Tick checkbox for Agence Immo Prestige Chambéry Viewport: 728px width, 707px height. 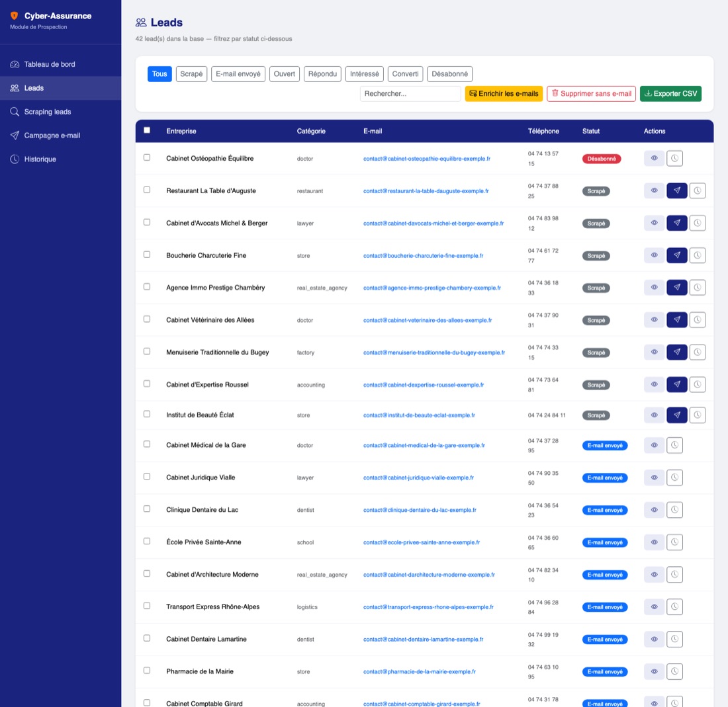[x=147, y=286]
